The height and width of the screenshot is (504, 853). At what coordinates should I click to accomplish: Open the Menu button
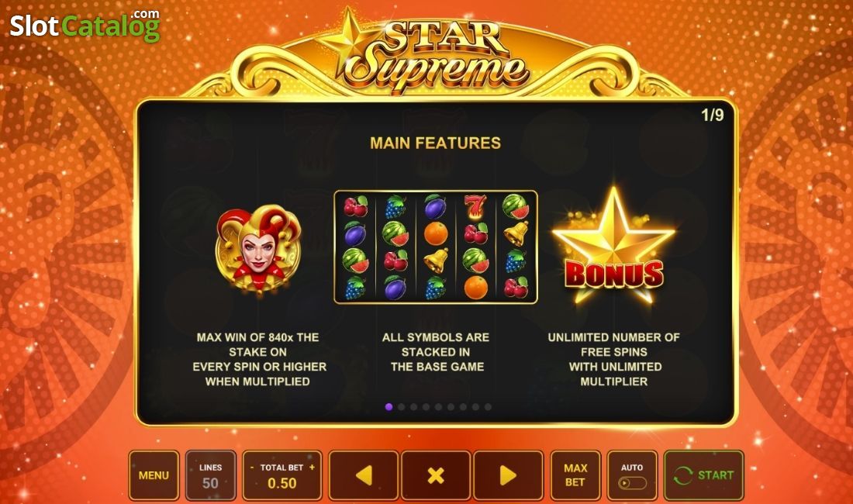[154, 475]
